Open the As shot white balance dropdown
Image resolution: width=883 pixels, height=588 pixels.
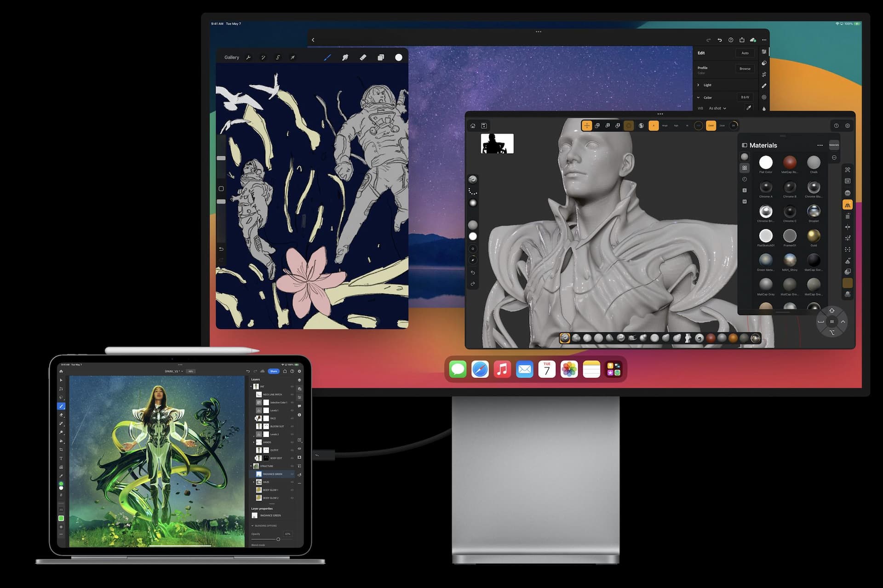coord(717,108)
